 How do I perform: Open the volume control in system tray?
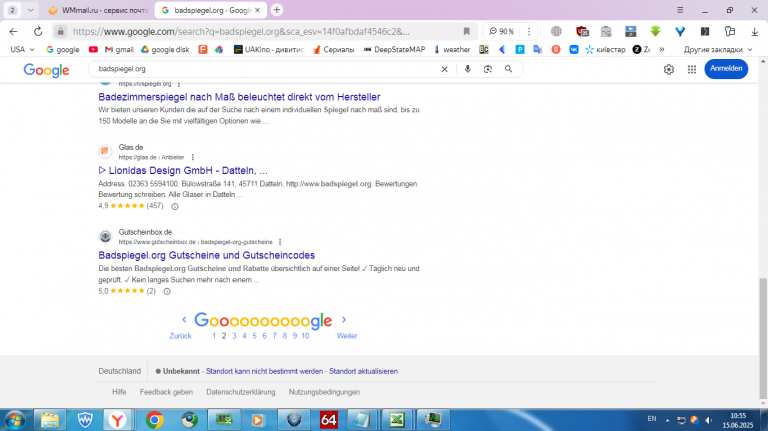coord(708,420)
